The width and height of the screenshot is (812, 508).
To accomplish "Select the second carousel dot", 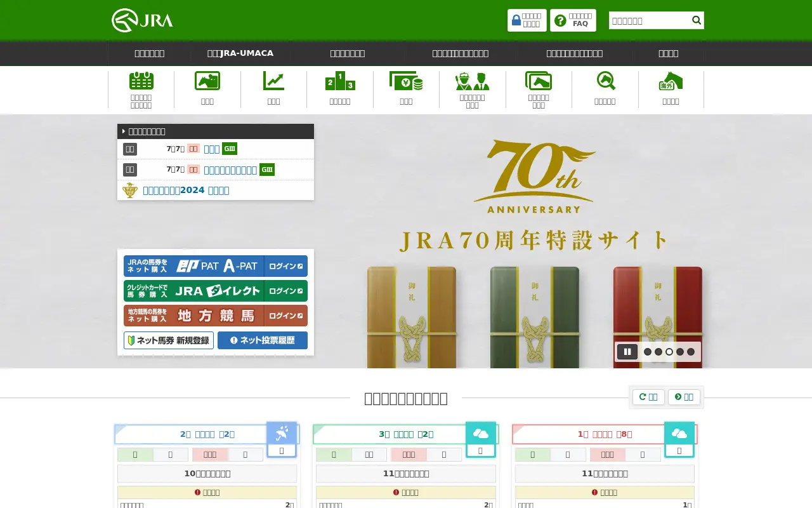I will [658, 352].
